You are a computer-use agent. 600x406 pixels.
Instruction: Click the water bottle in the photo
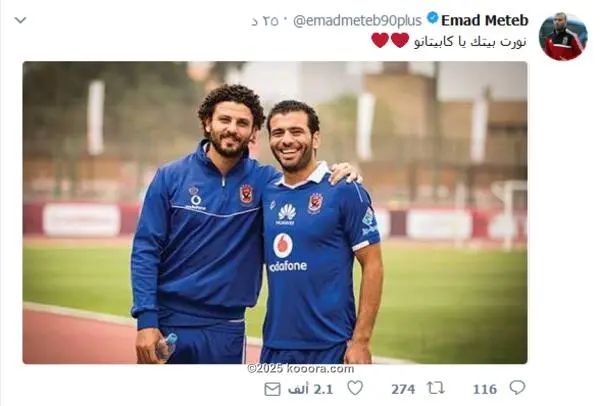click(166, 346)
